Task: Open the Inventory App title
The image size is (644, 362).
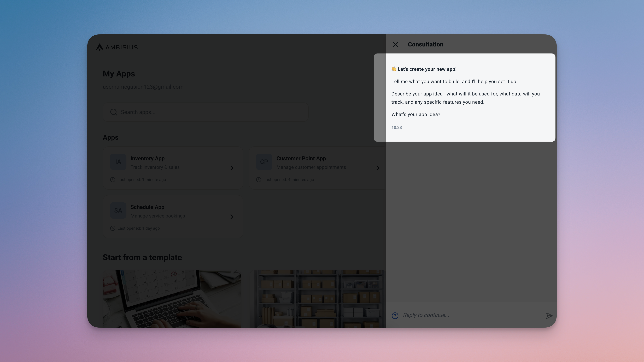Action: (x=148, y=158)
